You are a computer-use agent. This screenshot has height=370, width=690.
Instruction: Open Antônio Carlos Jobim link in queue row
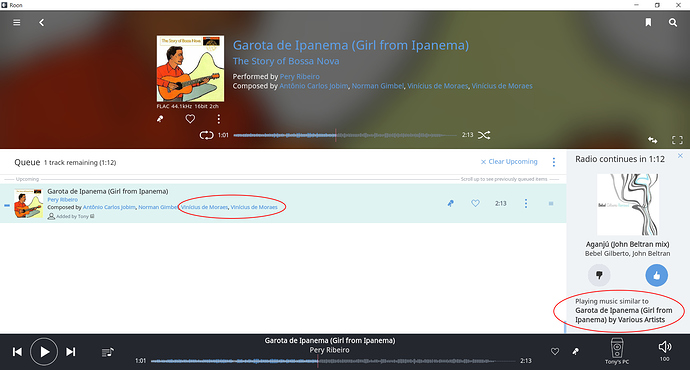click(109, 207)
